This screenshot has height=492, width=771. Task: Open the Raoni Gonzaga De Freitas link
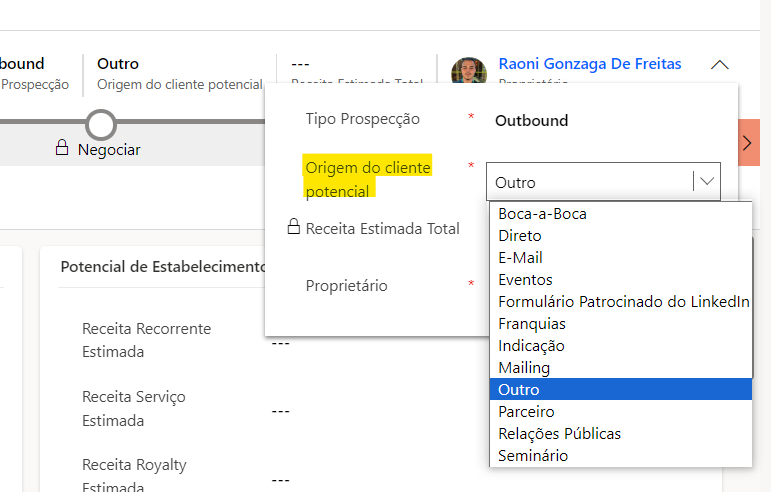pos(589,64)
